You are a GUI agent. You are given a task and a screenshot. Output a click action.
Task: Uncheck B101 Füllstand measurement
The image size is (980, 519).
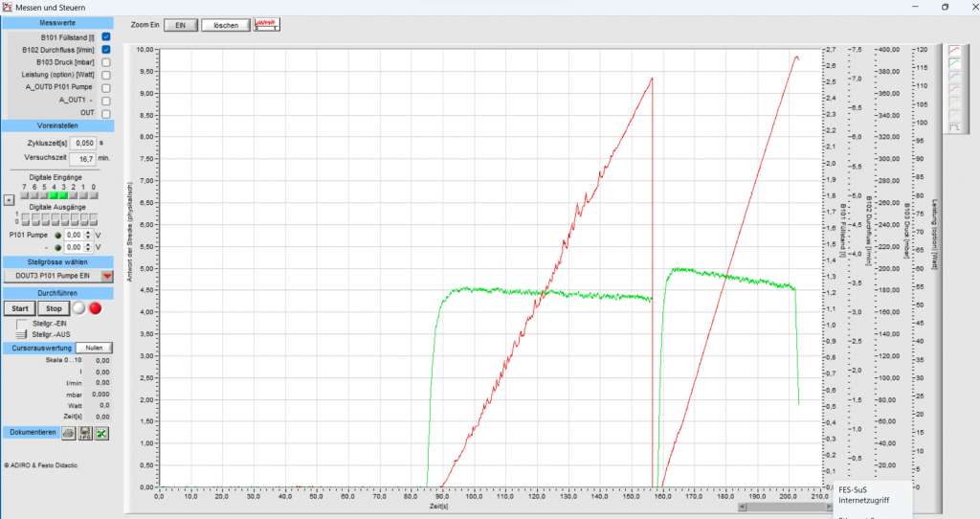tap(106, 36)
